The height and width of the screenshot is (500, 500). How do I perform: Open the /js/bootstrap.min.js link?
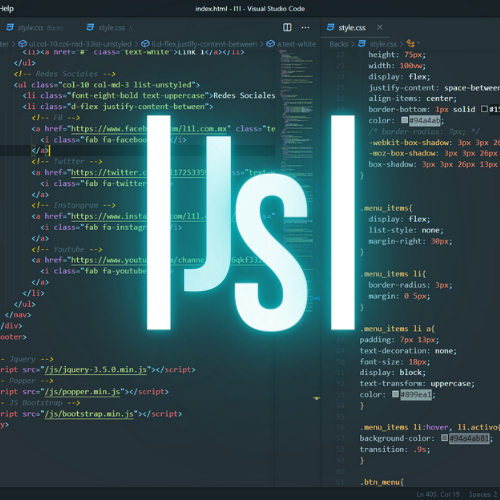click(89, 414)
